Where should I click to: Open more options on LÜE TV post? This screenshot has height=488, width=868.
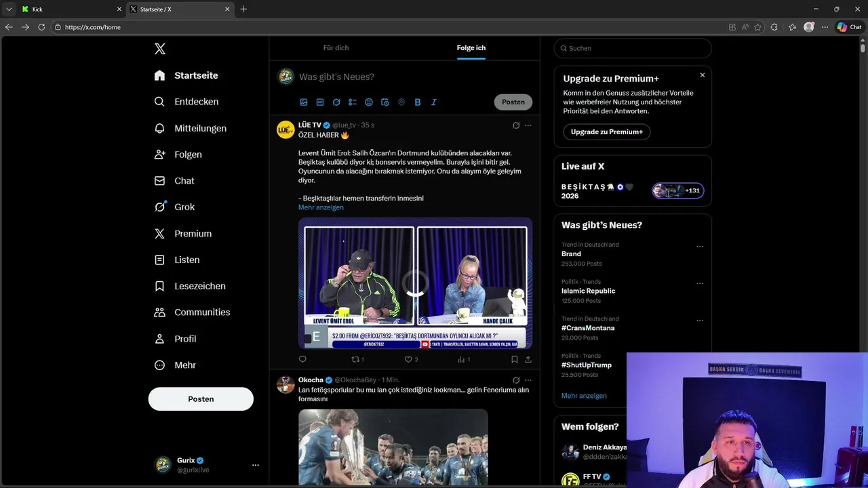[x=528, y=125]
